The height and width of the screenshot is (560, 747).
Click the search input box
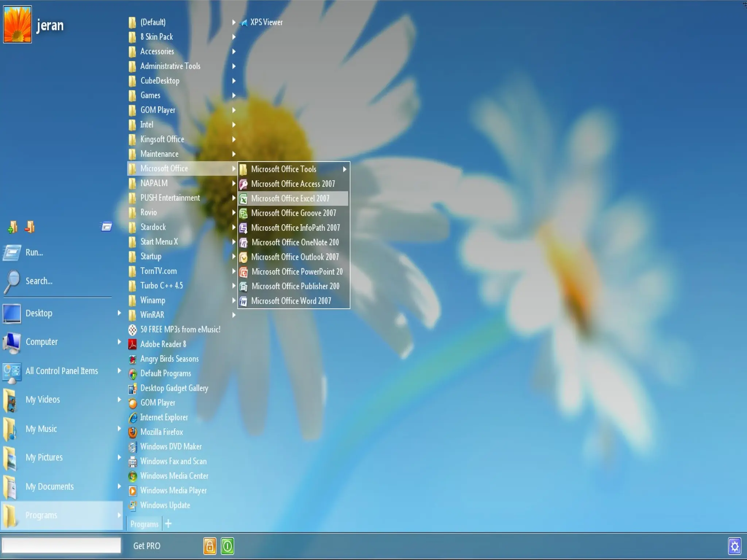[62, 545]
